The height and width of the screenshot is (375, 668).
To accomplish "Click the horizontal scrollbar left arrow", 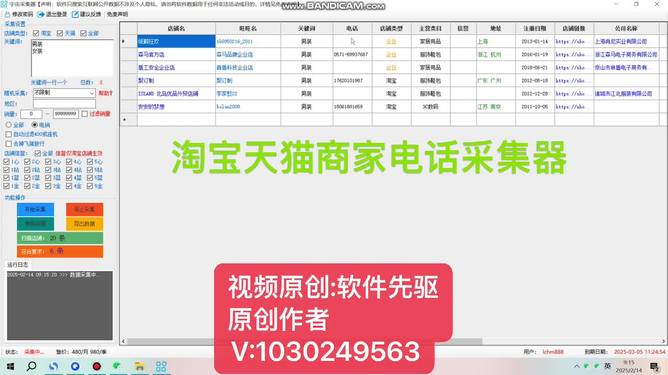I will point(124,341).
